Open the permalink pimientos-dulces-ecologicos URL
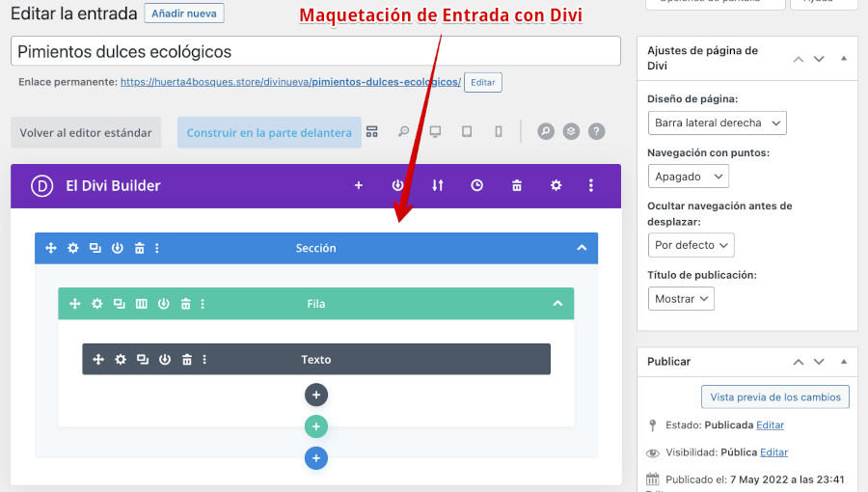 point(290,82)
